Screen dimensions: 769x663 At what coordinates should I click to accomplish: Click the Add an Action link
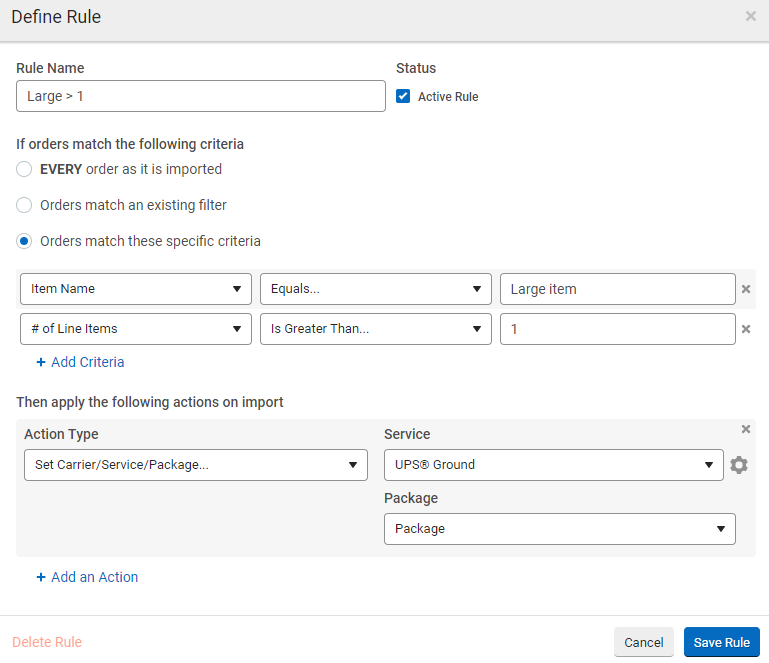coord(87,577)
